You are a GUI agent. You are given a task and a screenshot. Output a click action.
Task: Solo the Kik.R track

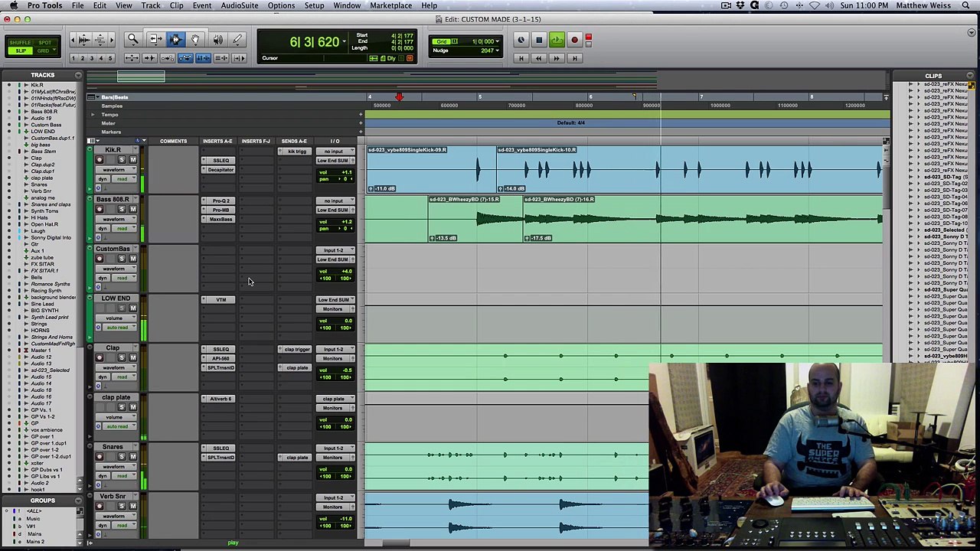coord(121,160)
